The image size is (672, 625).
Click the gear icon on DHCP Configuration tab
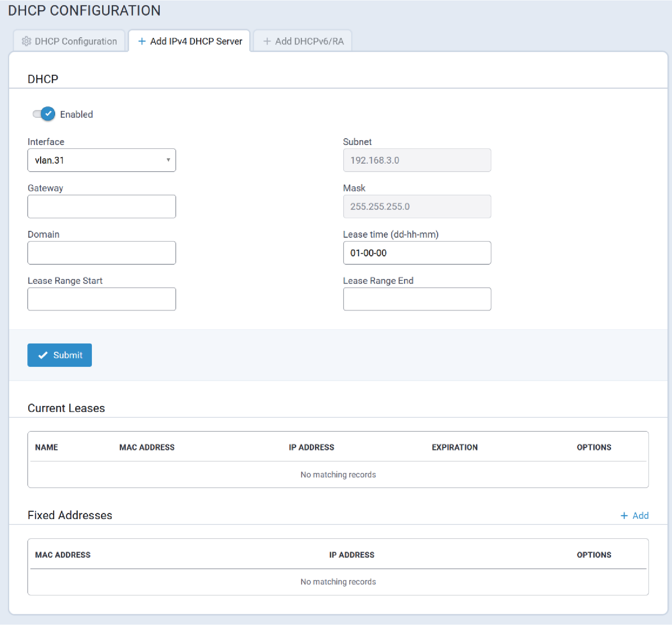pyautogui.click(x=26, y=41)
